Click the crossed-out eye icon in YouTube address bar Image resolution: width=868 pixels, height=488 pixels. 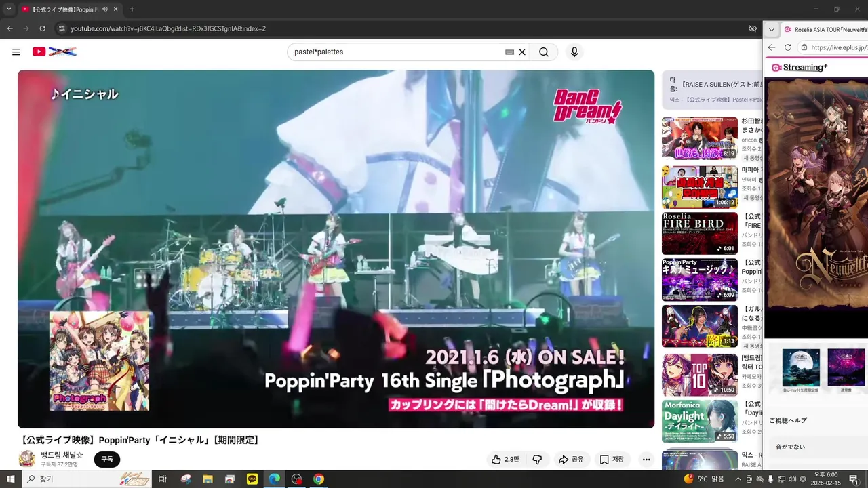(752, 28)
